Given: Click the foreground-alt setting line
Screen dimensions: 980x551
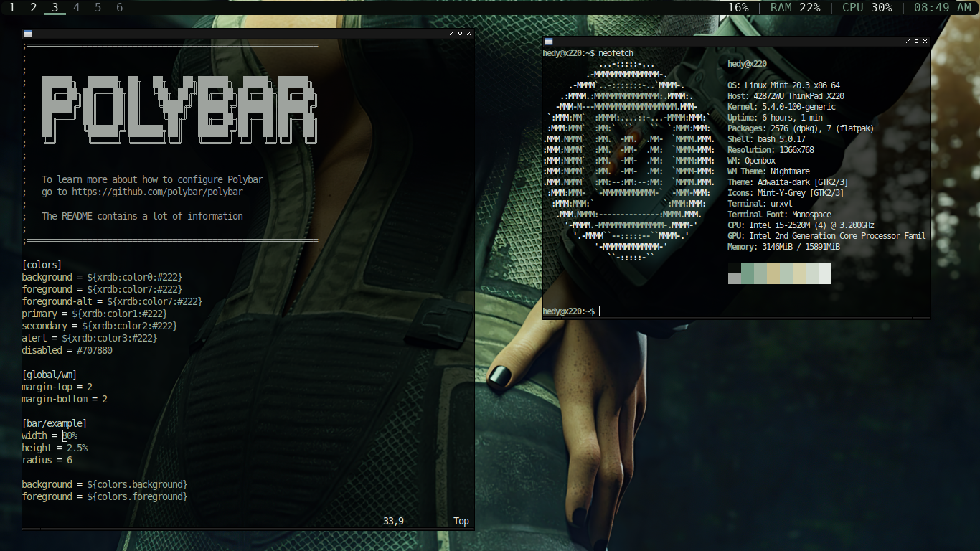Looking at the screenshot, I should (x=112, y=301).
